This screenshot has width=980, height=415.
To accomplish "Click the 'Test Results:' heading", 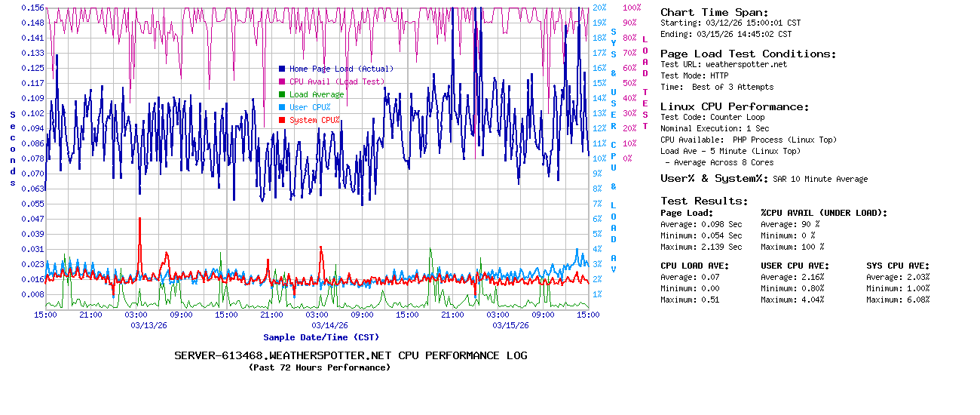I will (x=704, y=201).
